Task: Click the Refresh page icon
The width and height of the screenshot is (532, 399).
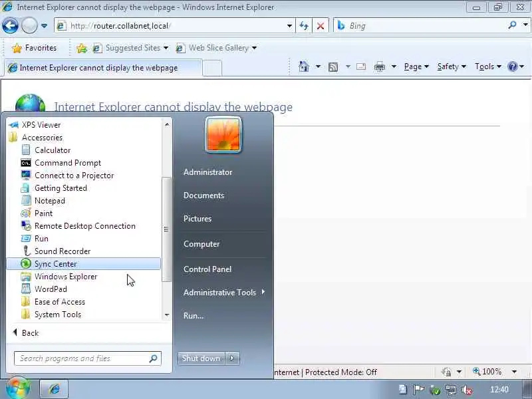Action: pyautogui.click(x=304, y=26)
